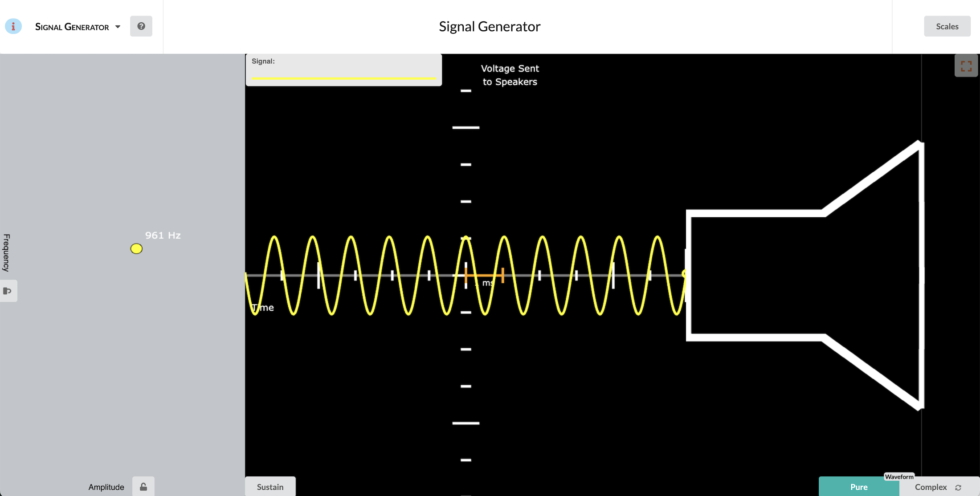Toggle the lock icon next to Amplitude
The height and width of the screenshot is (496, 980).
[143, 487]
